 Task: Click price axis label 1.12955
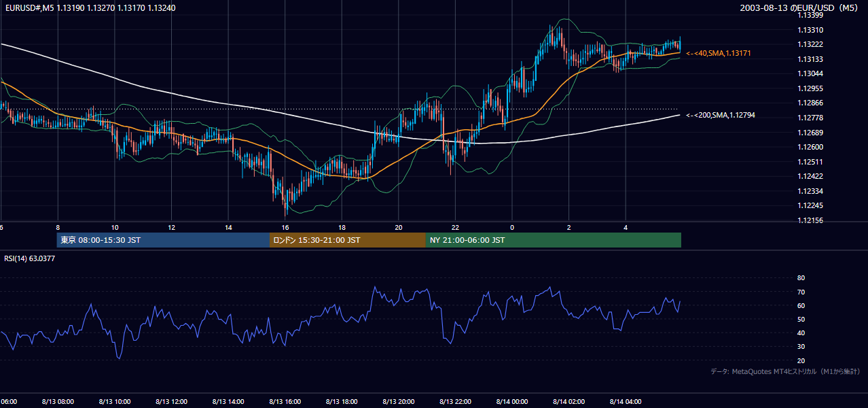810,89
